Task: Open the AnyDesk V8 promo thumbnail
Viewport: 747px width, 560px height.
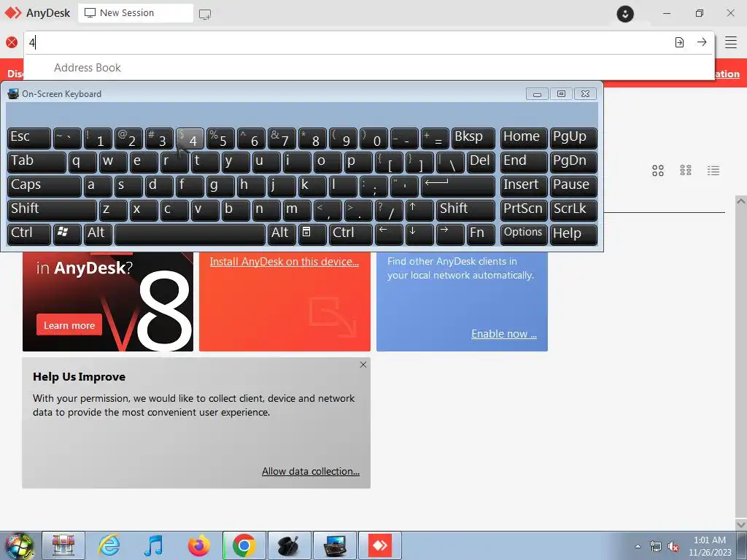Action: click(108, 302)
